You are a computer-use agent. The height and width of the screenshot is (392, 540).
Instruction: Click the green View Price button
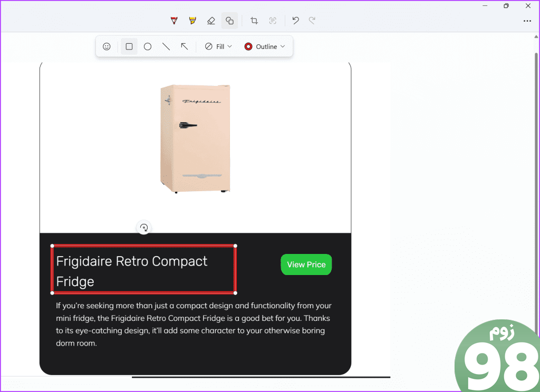[306, 264]
